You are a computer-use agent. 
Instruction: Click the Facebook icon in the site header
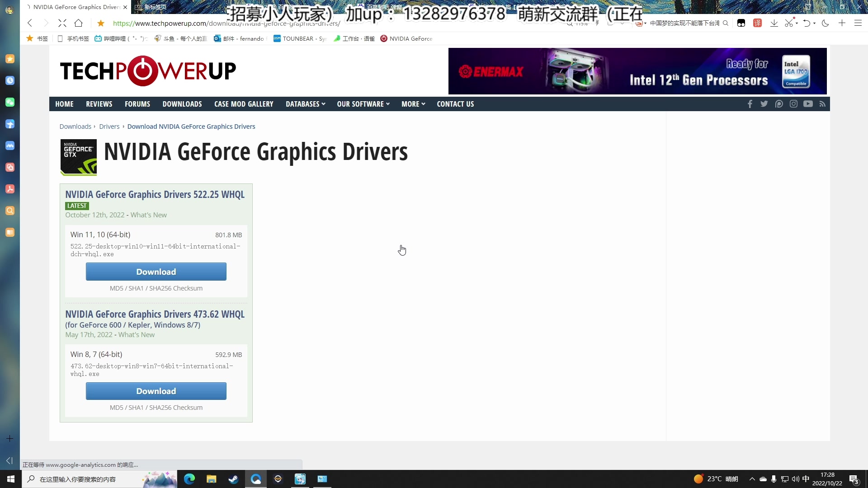750,104
